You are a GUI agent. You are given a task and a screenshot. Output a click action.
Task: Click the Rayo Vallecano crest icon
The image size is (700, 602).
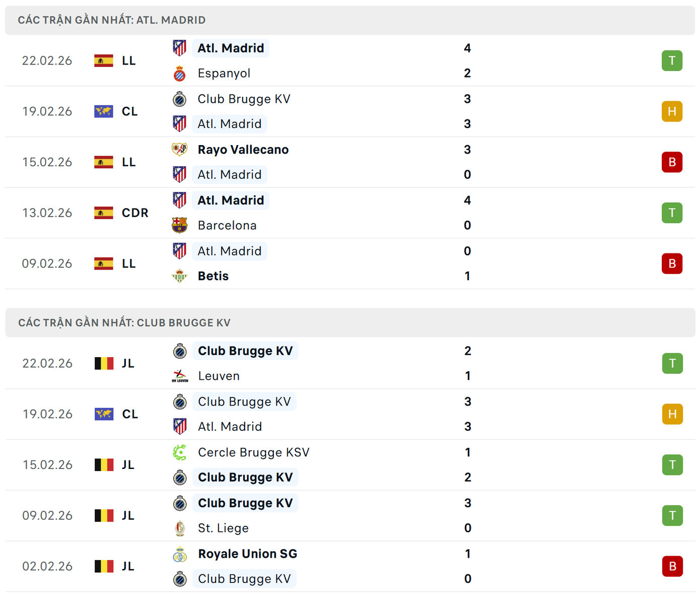179,150
